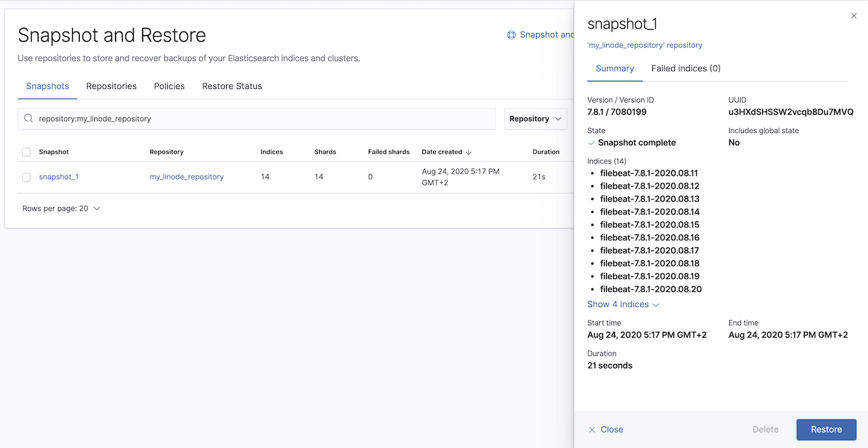Sort by the Snapshot column header
Screen dimensions: 868x448
pyautogui.click(x=54, y=152)
